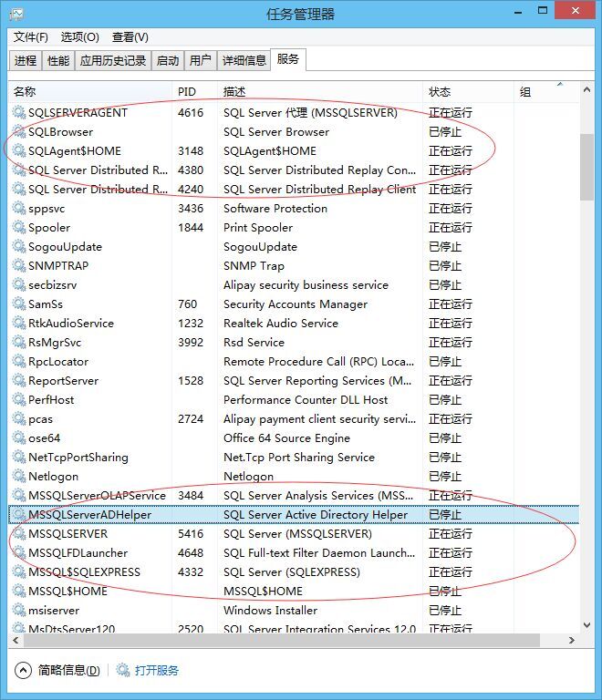
Task: Switch to the 详细信息 tab
Action: coord(244,60)
